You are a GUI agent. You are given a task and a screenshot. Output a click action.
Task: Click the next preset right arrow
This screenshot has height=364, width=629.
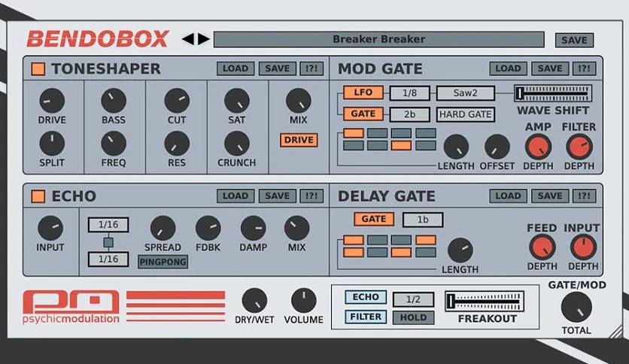[x=204, y=39]
